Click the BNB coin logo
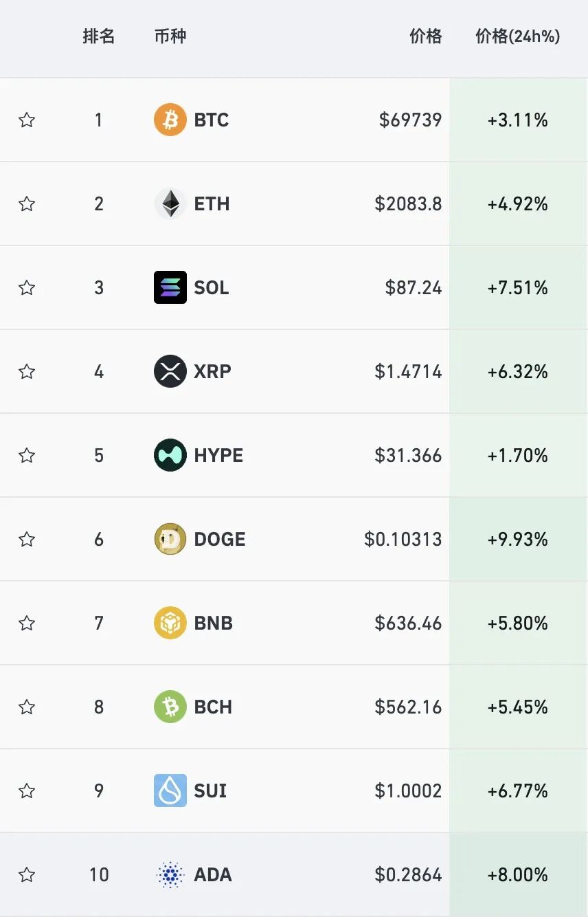The height and width of the screenshot is (917, 588). click(x=170, y=623)
